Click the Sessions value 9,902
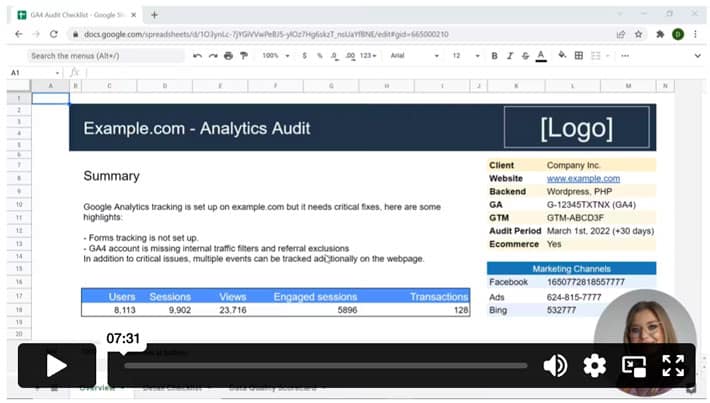The width and height of the screenshot is (710, 403). [x=180, y=310]
